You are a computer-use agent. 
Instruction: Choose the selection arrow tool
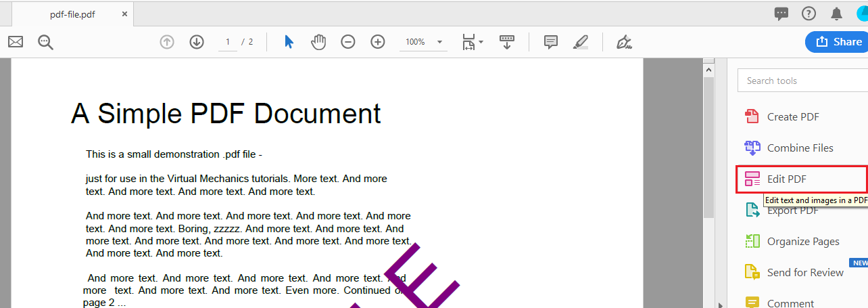[x=289, y=42]
